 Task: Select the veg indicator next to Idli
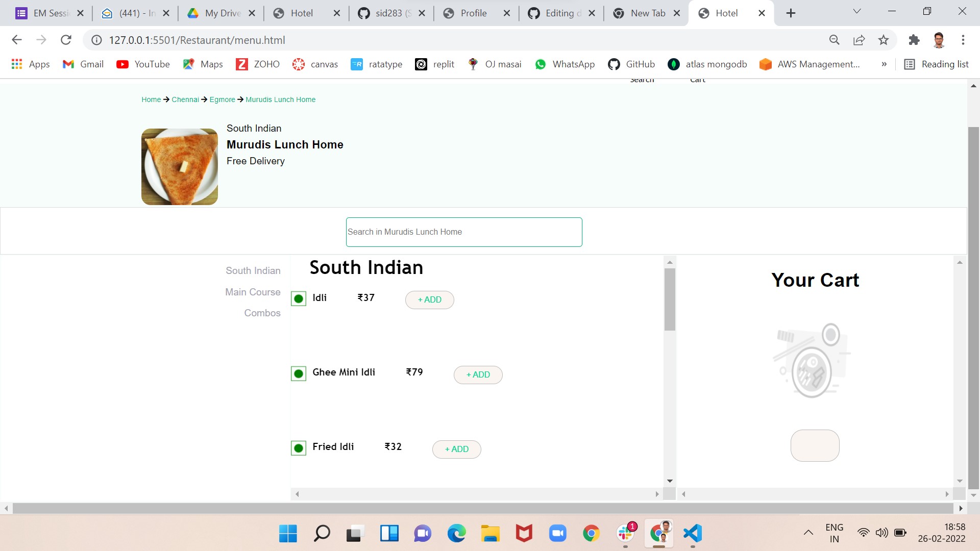(299, 298)
